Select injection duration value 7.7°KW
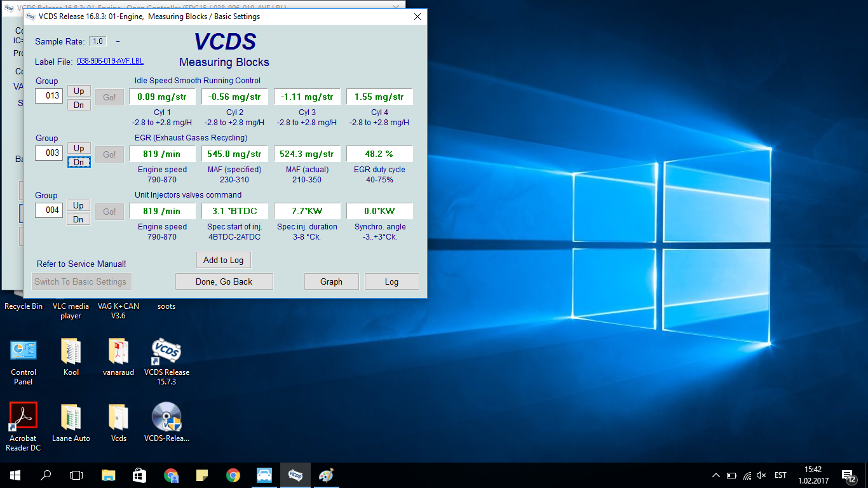 (307, 211)
